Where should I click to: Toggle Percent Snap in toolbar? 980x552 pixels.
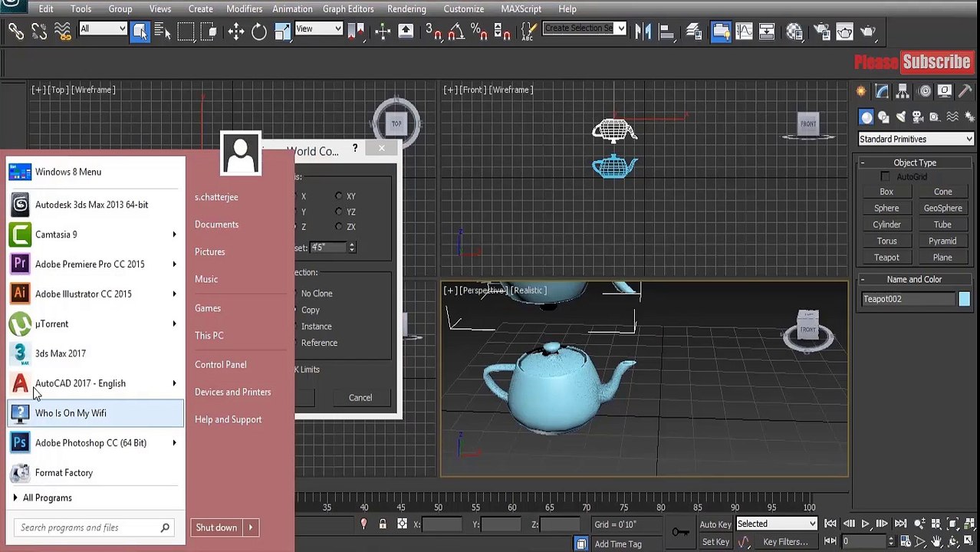pyautogui.click(x=479, y=31)
